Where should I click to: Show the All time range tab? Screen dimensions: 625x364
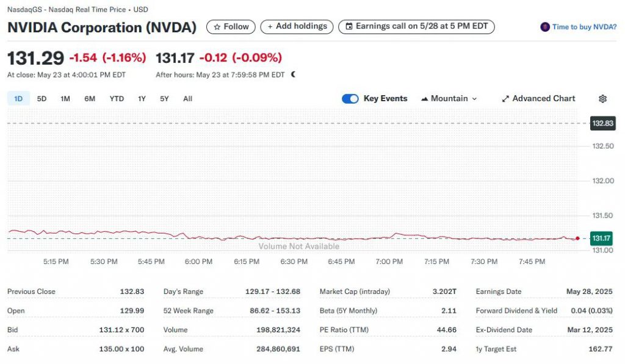click(187, 99)
